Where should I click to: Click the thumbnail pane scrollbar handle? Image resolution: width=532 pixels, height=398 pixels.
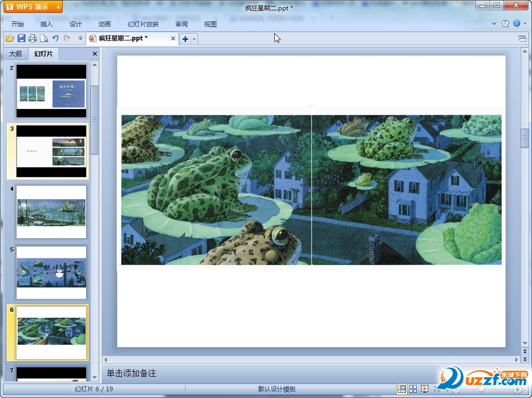[94, 120]
